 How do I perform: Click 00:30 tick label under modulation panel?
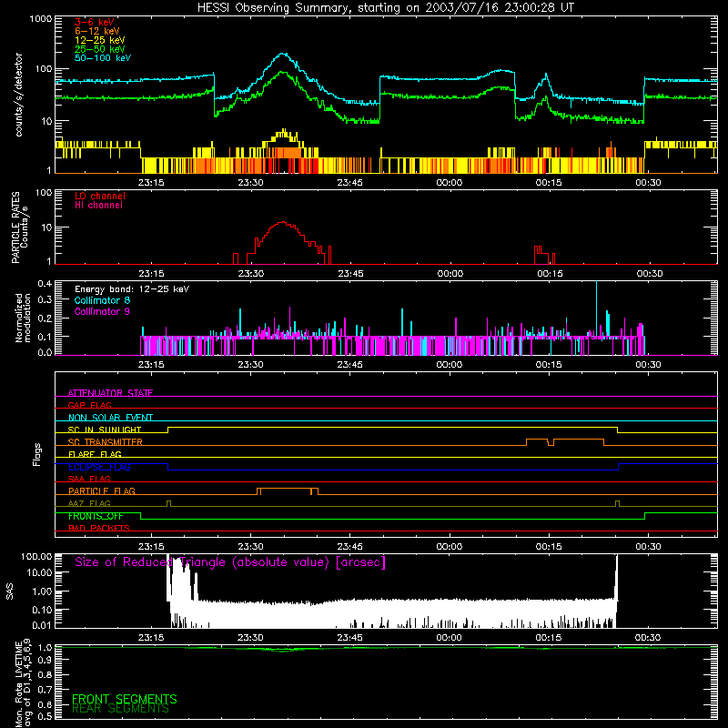click(648, 365)
